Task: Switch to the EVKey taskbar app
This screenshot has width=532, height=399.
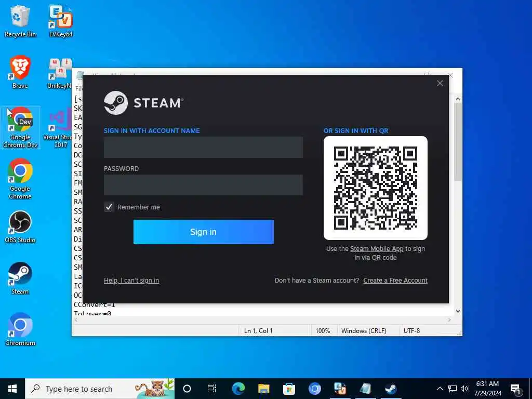Action: [x=340, y=389]
